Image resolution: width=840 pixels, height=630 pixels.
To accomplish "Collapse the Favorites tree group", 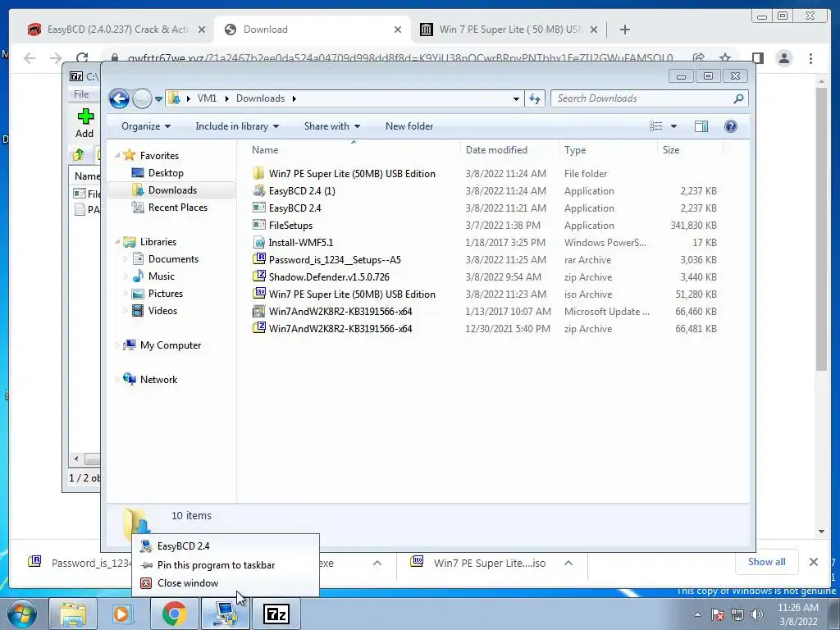I will pos(117,156).
